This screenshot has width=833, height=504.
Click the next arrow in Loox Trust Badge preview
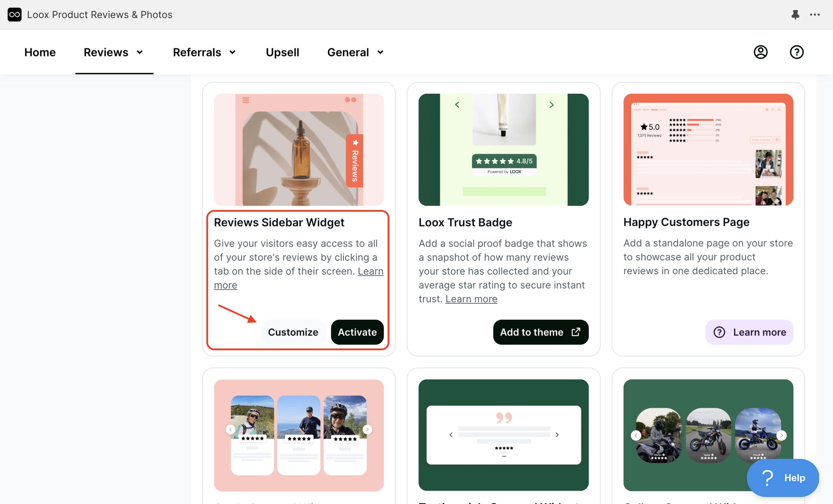(551, 105)
